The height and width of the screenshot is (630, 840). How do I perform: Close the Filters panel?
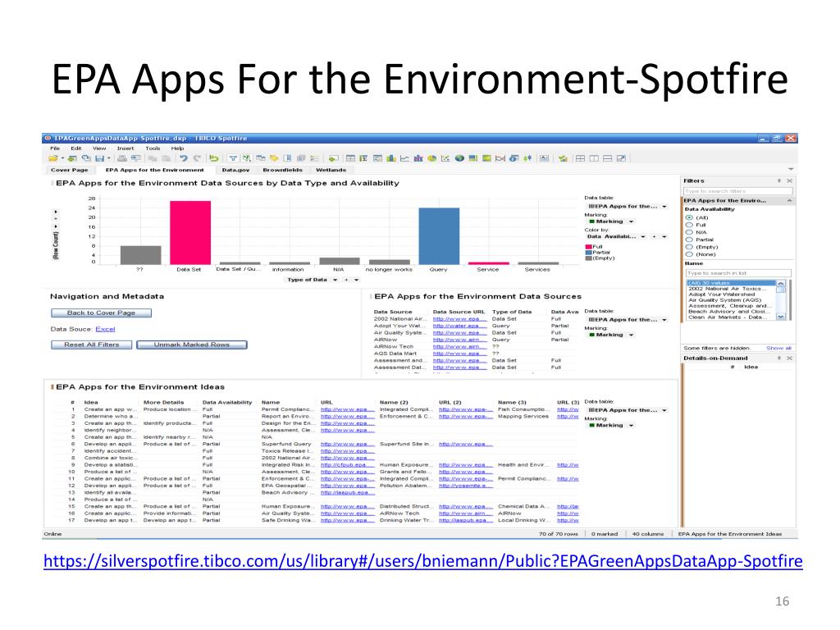[x=789, y=181]
